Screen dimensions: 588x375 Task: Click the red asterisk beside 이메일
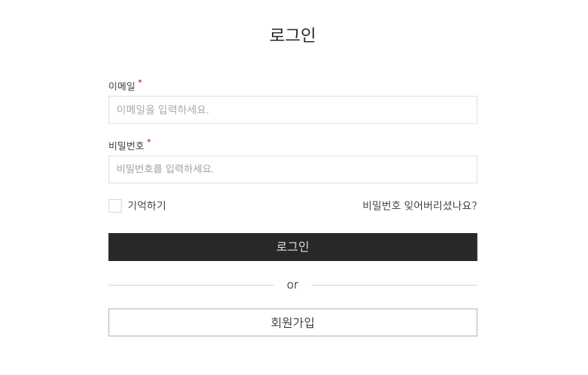click(140, 82)
